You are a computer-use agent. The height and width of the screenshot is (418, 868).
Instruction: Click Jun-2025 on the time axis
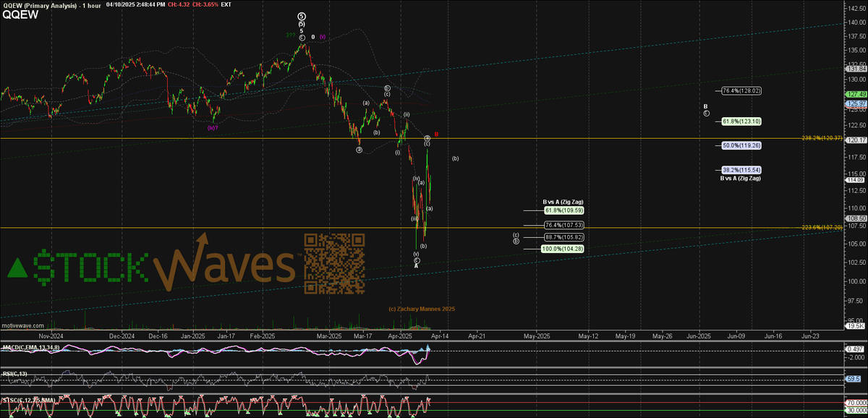coord(699,336)
